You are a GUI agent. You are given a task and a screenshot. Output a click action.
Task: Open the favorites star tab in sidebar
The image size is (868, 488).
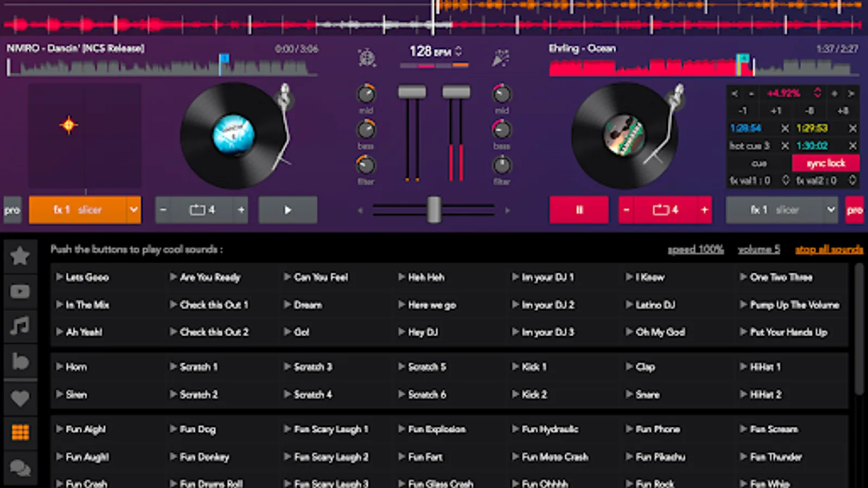coord(20,256)
